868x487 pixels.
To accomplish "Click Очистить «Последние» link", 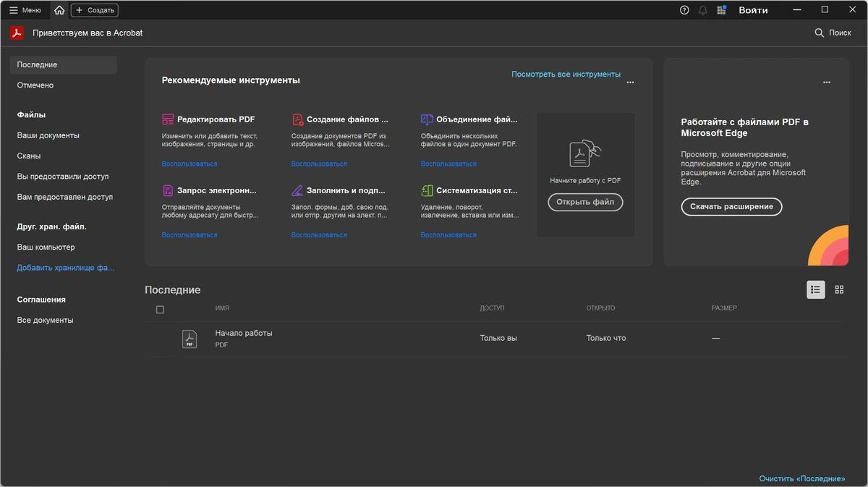I will click(x=802, y=479).
